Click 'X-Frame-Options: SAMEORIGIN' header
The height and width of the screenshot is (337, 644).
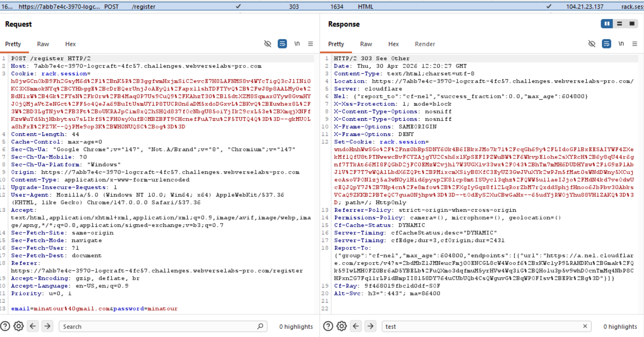click(x=385, y=126)
